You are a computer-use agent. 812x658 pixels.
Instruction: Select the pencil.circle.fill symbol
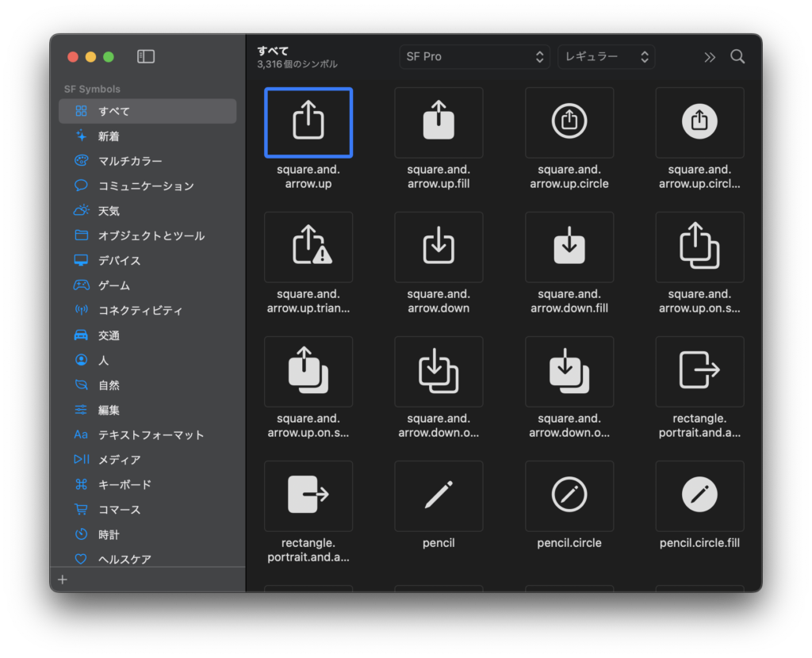(x=699, y=496)
